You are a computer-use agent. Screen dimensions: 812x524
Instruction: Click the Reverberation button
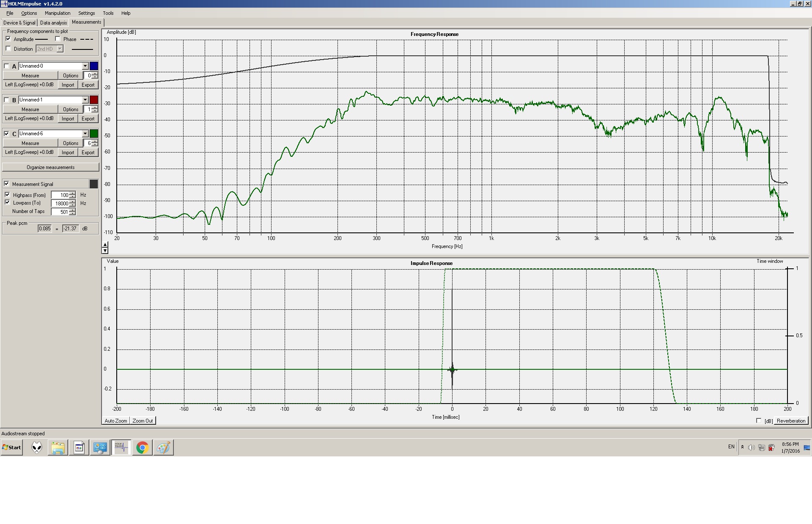[791, 421]
